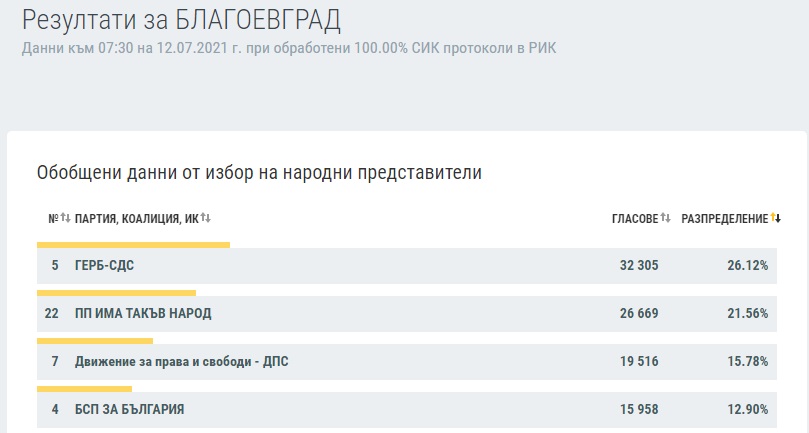Click the ГЛАСОВЕ column header
Viewport: 809px width, 433px height.
coord(635,219)
